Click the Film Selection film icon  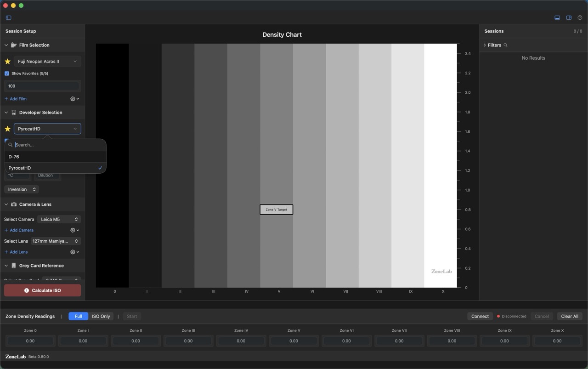(x=14, y=45)
